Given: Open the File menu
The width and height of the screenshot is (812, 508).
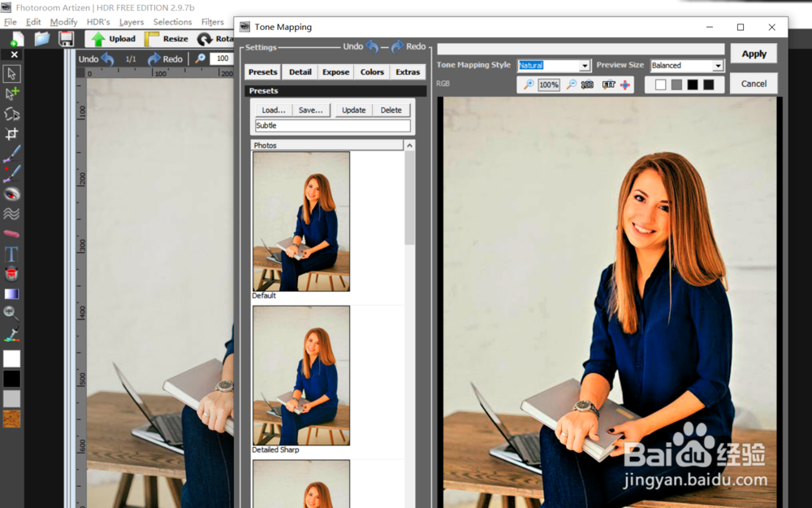Looking at the screenshot, I should (x=11, y=22).
